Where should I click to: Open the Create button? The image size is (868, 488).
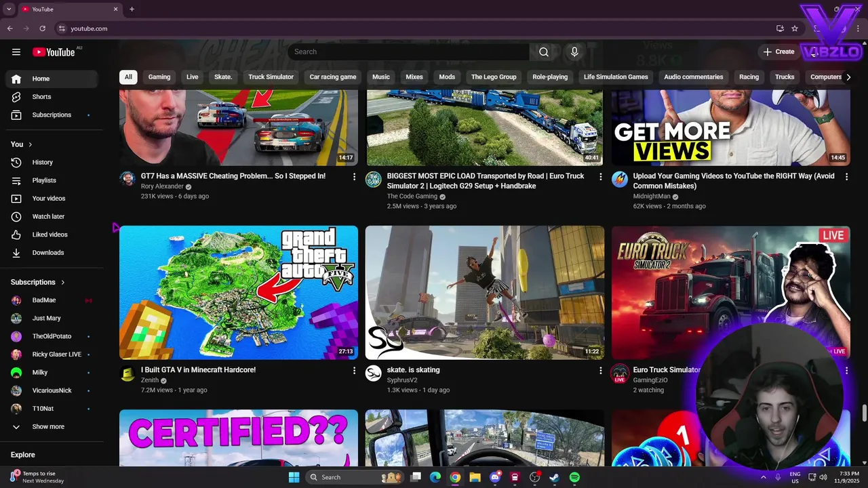778,52
